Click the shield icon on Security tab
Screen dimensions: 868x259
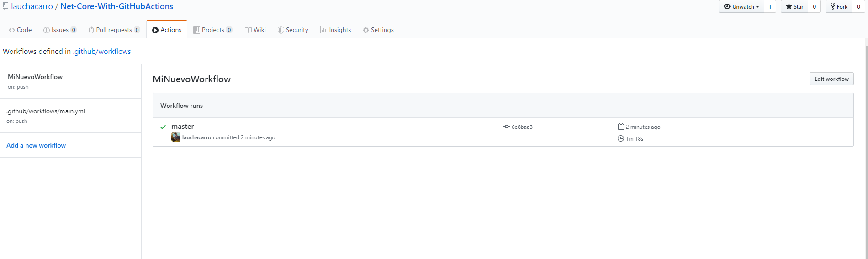(x=281, y=30)
